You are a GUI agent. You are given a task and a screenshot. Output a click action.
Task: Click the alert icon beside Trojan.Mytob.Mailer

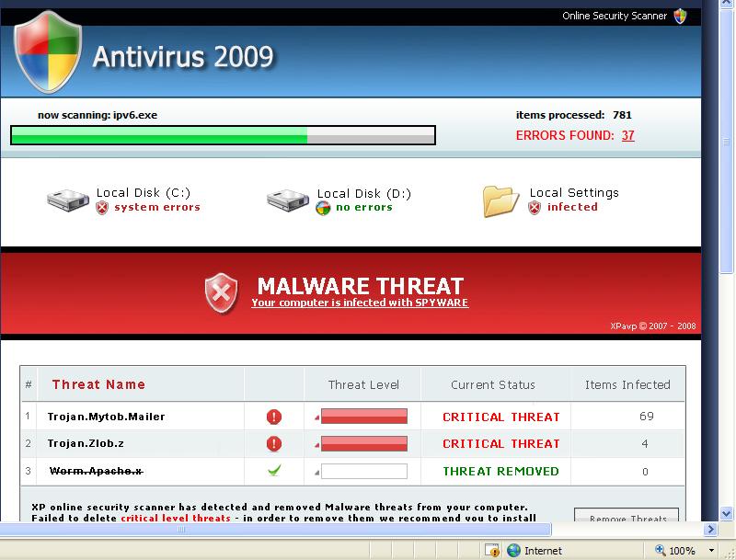coord(273,417)
